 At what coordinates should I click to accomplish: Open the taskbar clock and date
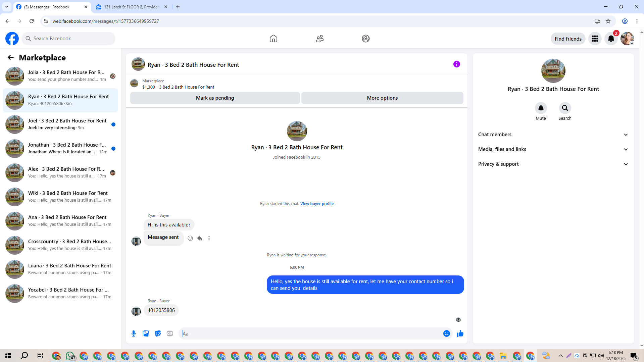(616, 356)
